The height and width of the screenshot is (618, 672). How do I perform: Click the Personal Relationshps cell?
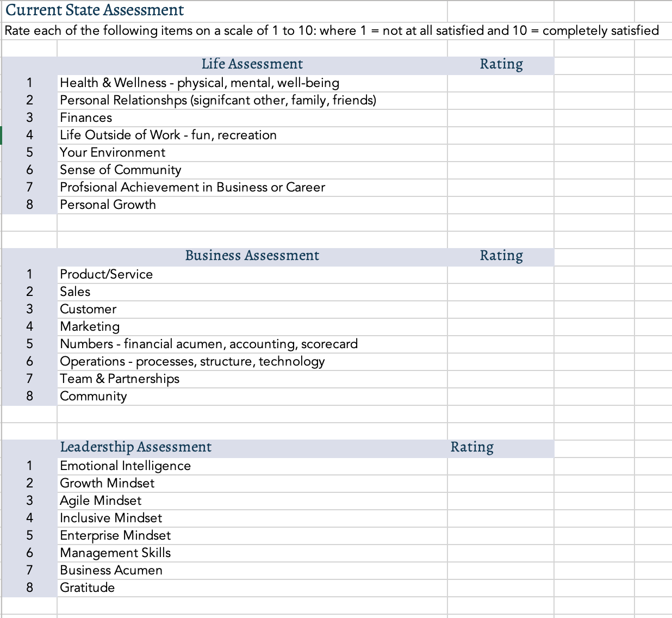pos(217,101)
